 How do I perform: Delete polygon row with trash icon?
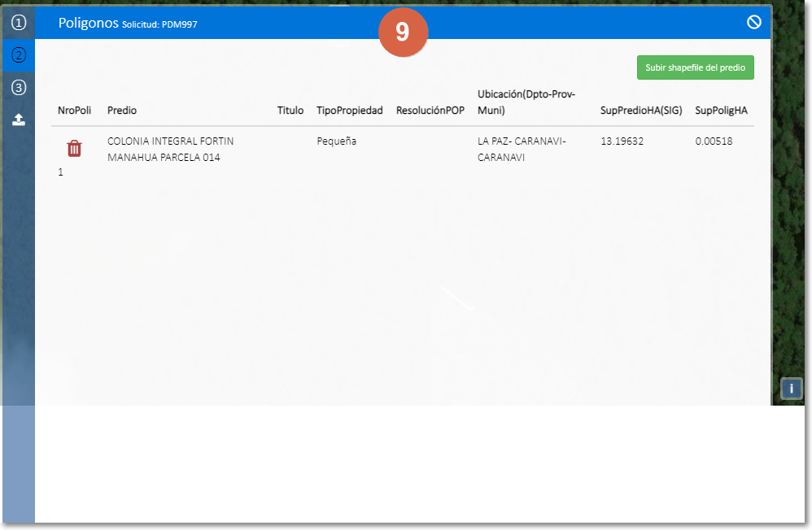point(74,148)
